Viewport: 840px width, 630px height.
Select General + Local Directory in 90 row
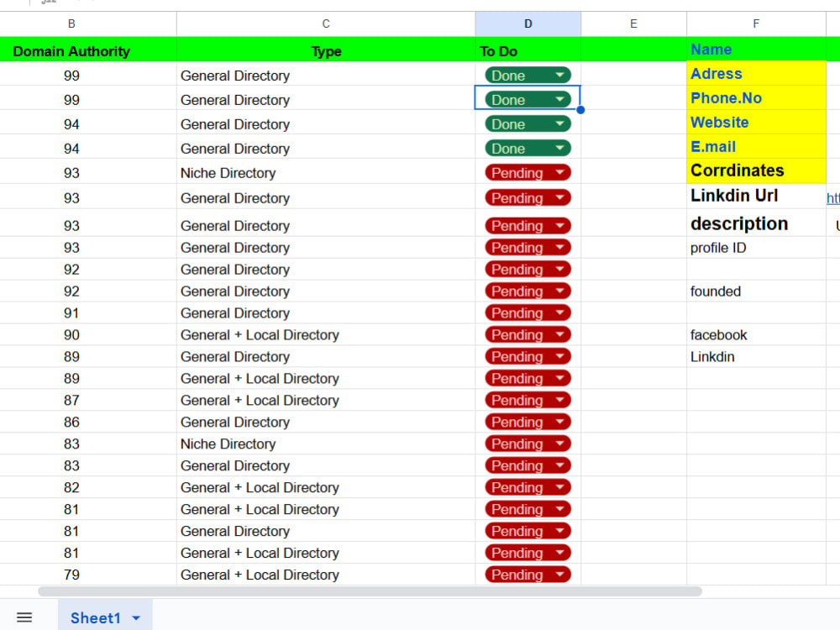point(326,335)
